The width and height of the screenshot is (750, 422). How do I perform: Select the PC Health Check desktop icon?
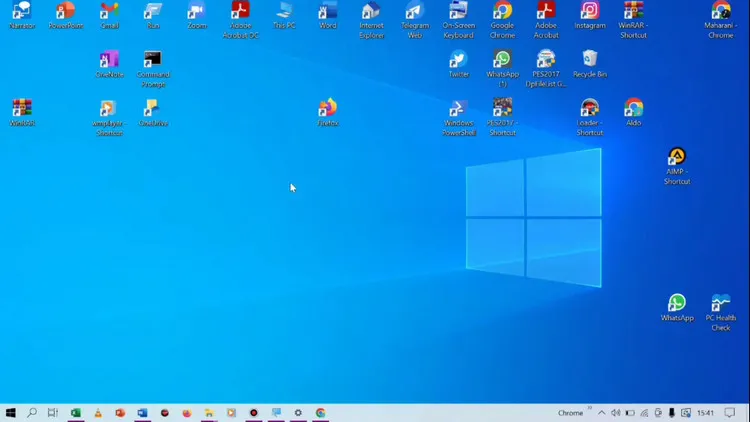click(720, 312)
